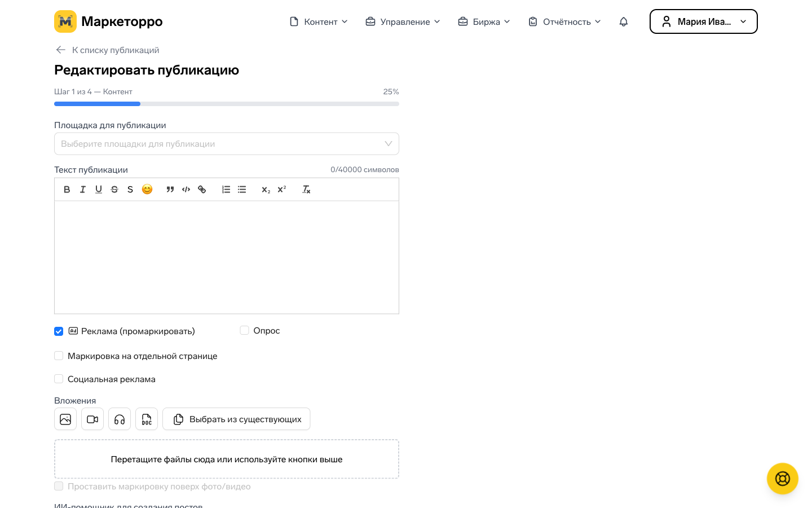Enable the Опрос checkbox
Image resolution: width=812 pixels, height=508 pixels.
245,330
